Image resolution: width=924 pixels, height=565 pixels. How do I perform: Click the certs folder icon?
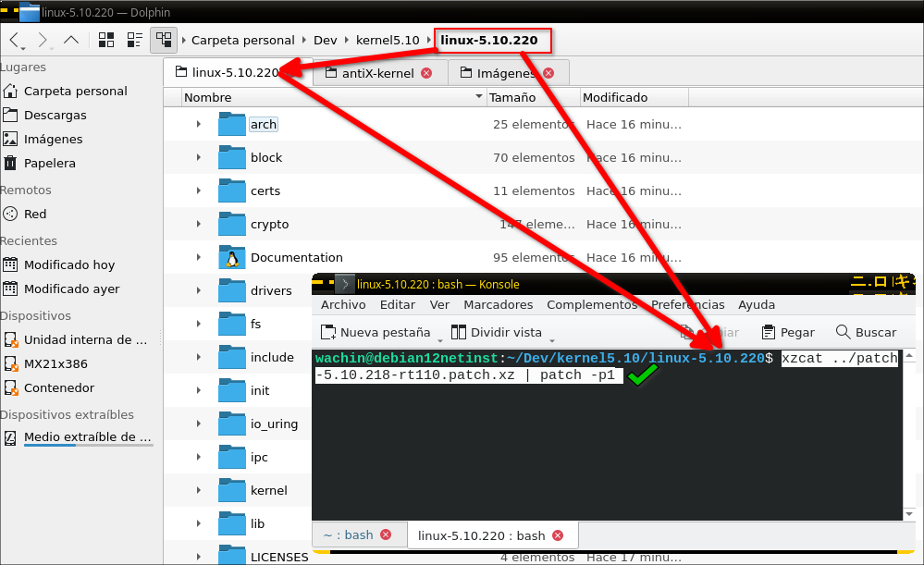pos(231,190)
